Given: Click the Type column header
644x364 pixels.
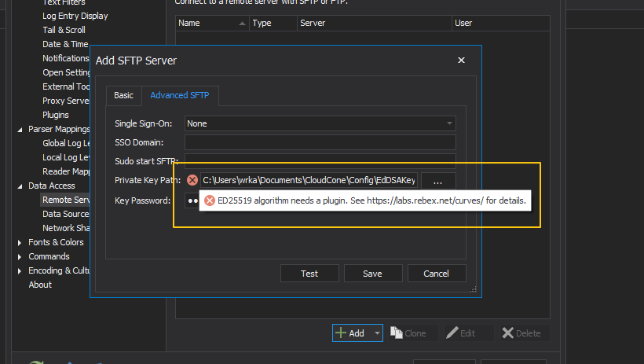Looking at the screenshot, I should tap(273, 23).
